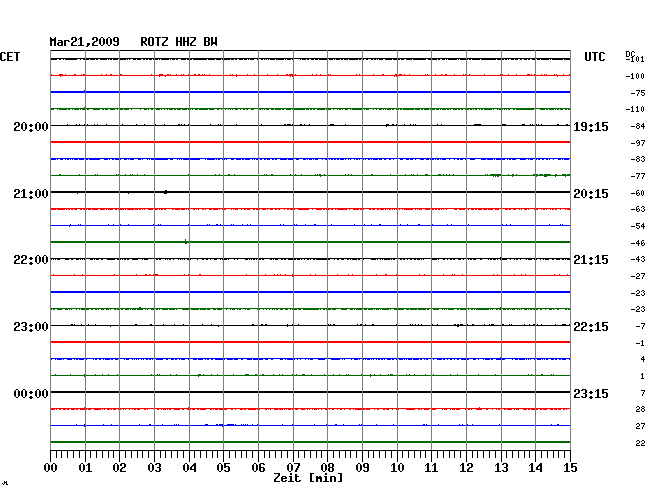Click the DC offset value -43
This screenshot has height=494, width=650.
tap(638, 259)
